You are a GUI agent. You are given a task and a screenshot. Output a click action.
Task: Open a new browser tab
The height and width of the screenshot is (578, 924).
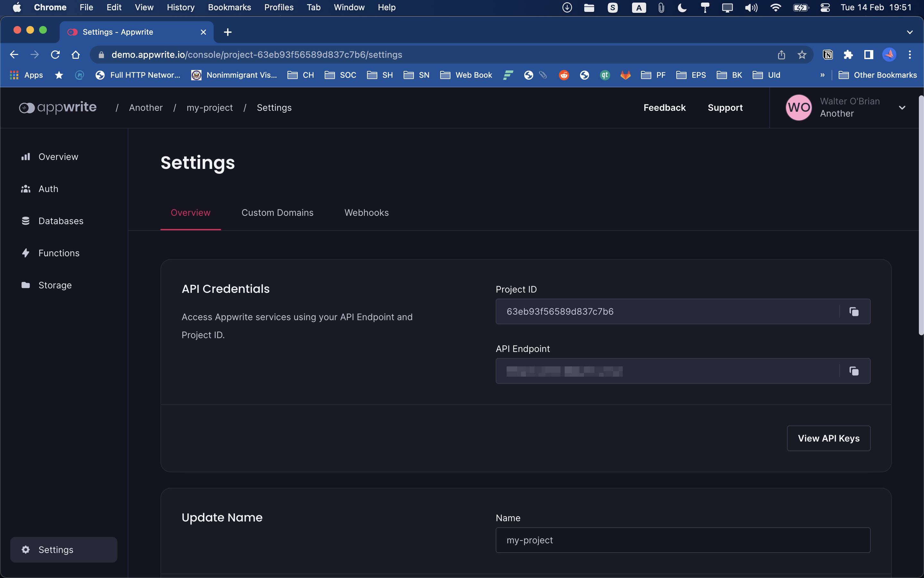pyautogui.click(x=228, y=32)
